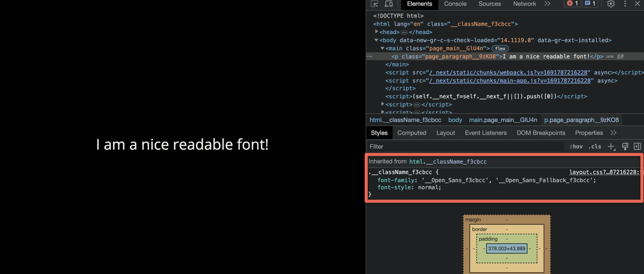Select main.page_main__GlU4n breadcrumb
The width and height of the screenshot is (644, 274).
503,120
